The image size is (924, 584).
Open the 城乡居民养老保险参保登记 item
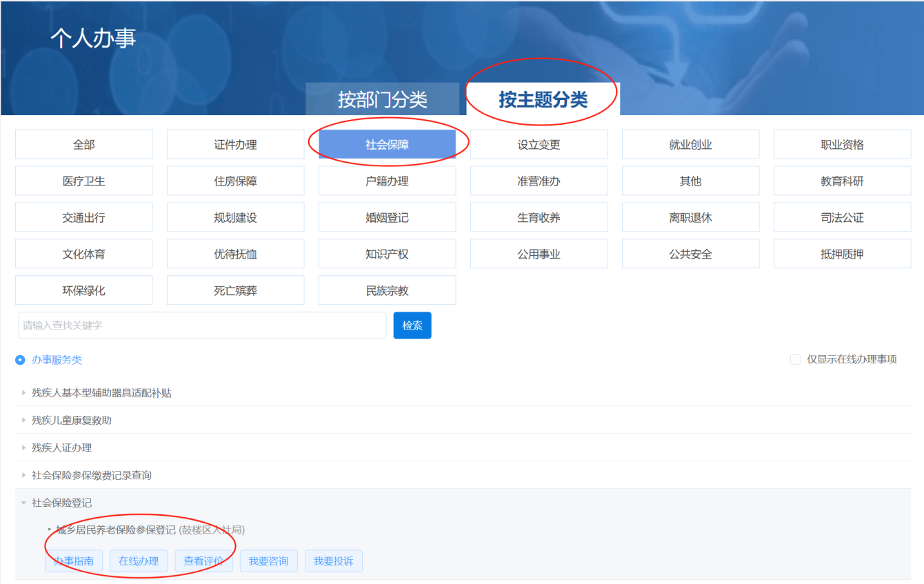tap(116, 530)
